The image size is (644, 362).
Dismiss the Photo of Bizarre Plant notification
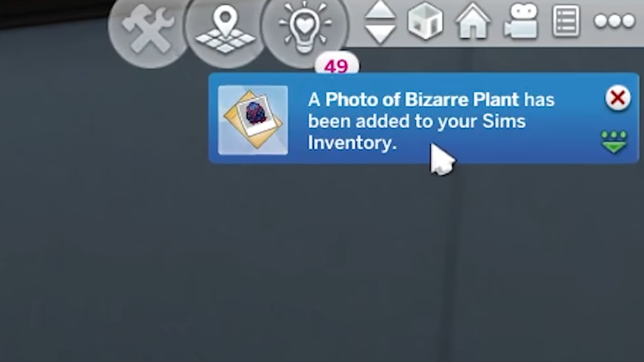coord(618,98)
